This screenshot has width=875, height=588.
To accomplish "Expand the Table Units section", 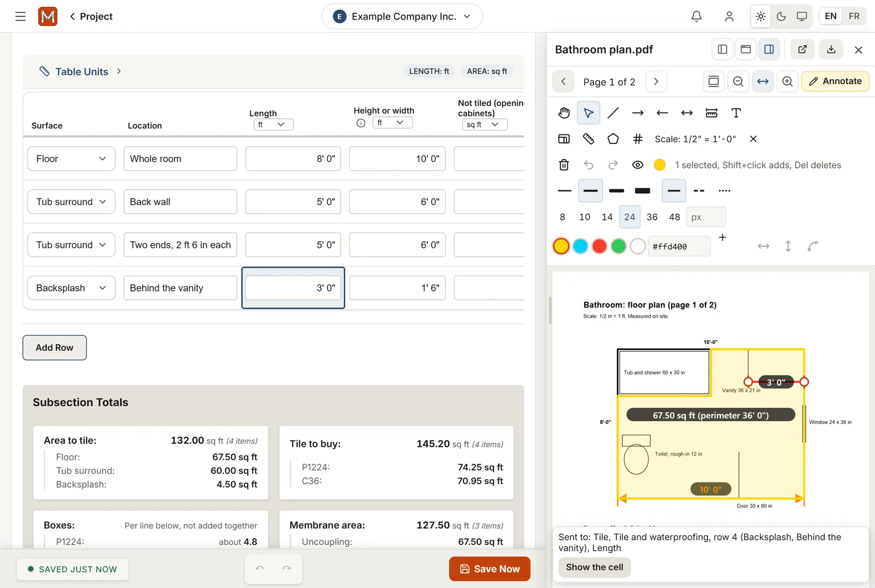I will 81,72.
